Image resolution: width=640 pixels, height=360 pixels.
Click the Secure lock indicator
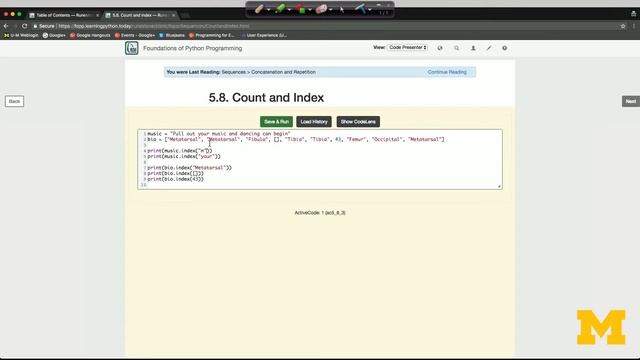tap(44, 26)
